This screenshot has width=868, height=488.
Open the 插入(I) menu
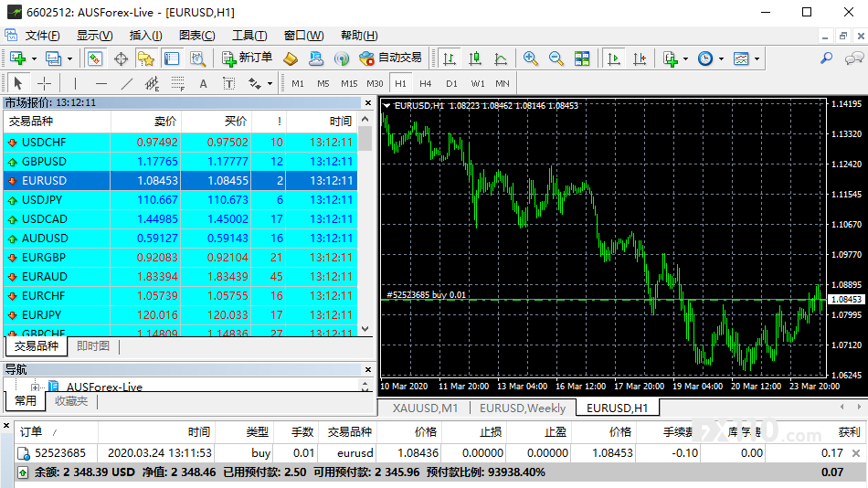point(145,36)
